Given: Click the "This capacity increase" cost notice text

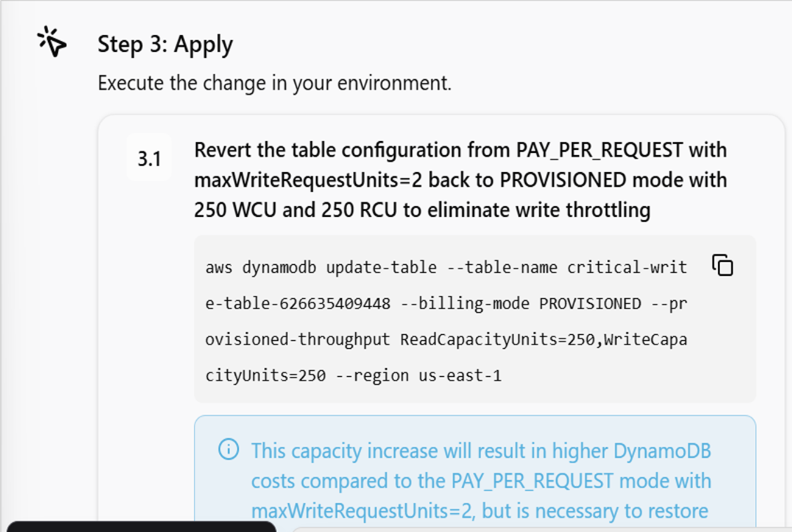Looking at the screenshot, I should coord(481,481).
